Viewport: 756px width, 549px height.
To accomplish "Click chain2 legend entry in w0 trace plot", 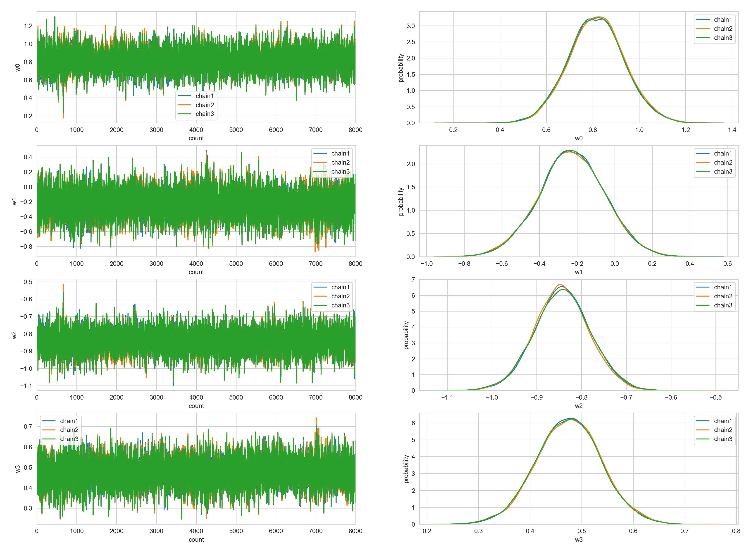I will 204,105.
